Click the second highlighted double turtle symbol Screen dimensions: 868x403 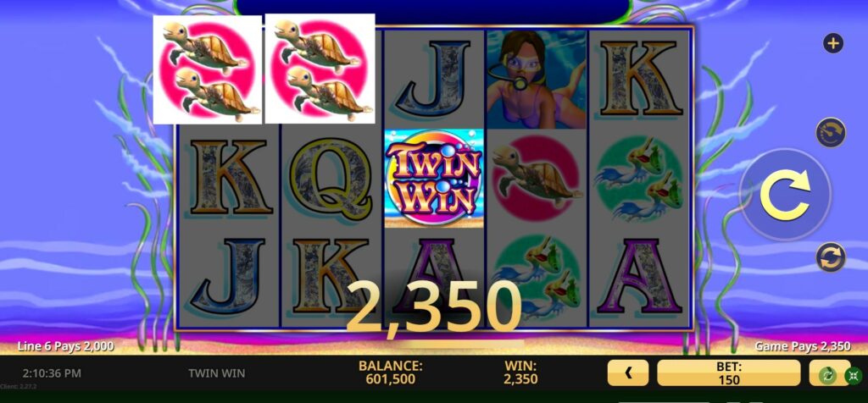(x=320, y=69)
